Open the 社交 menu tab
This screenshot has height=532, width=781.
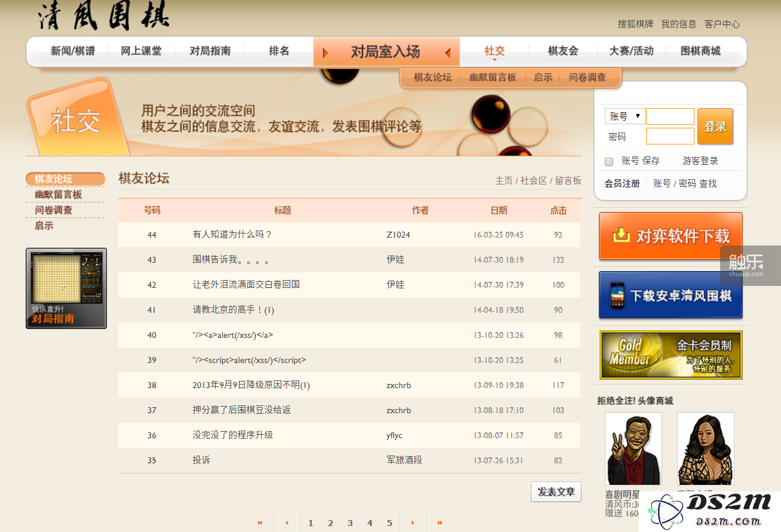pos(494,51)
